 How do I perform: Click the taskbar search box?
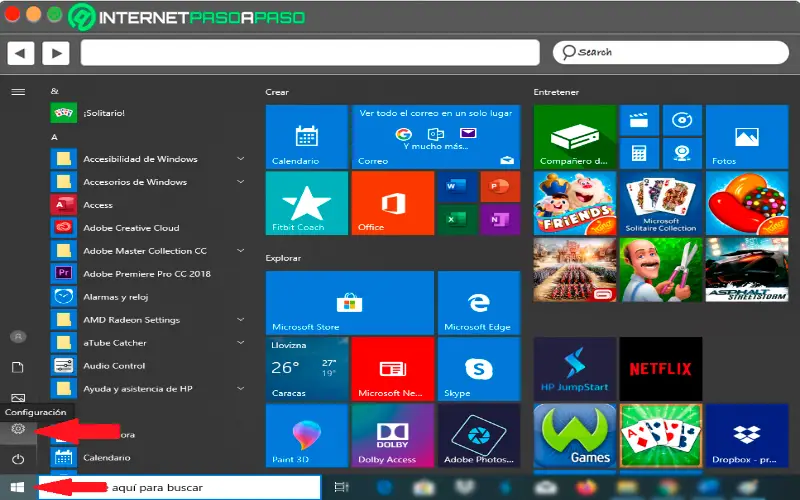180,487
